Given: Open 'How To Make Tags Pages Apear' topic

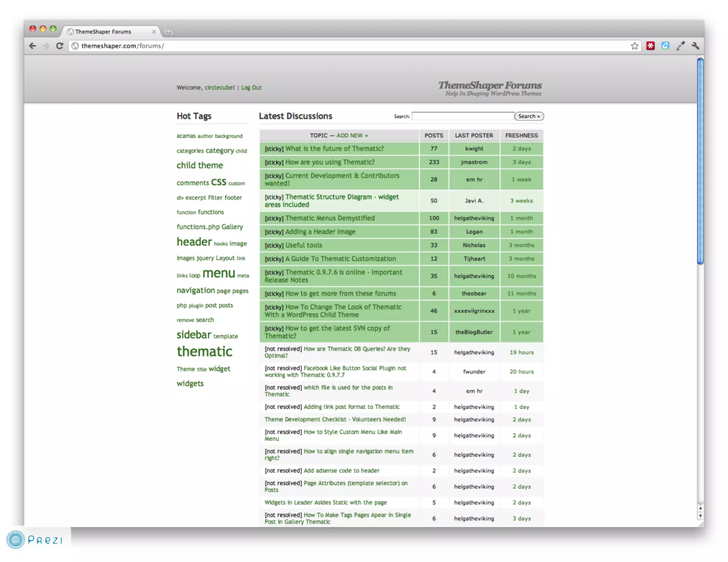Looking at the screenshot, I should pyautogui.click(x=338, y=518).
